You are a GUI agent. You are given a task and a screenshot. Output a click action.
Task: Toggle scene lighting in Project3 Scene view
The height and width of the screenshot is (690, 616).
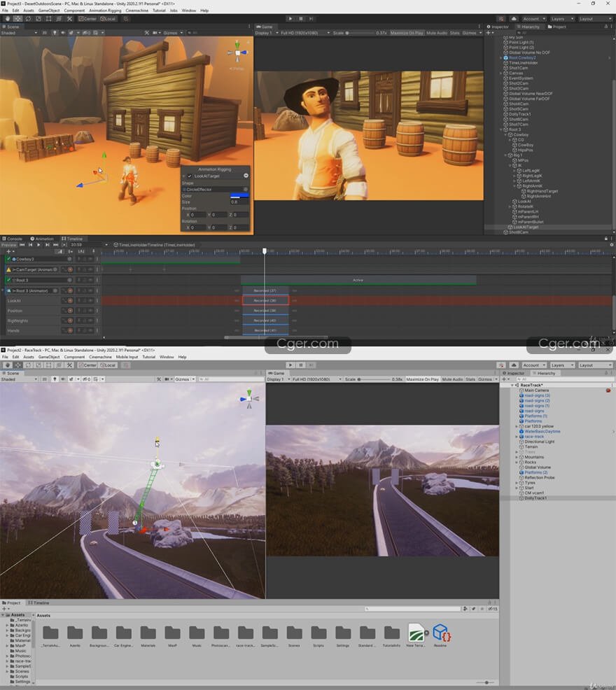[55, 33]
